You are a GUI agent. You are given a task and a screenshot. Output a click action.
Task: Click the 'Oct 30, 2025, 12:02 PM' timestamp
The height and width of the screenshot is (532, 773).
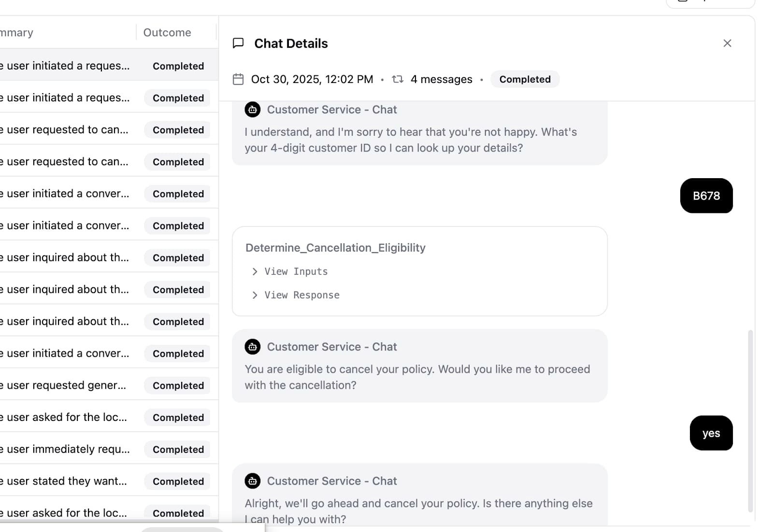(312, 79)
